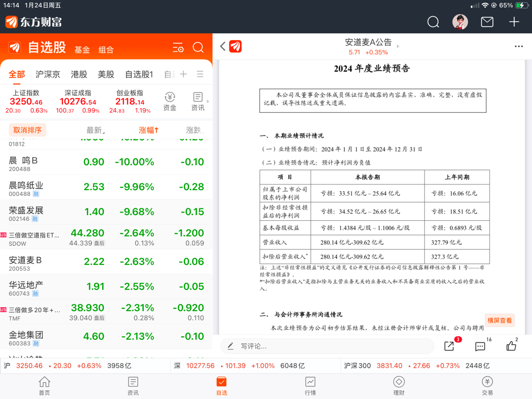
Task: Tap 东方财富 logo in header
Action: tap(34, 22)
